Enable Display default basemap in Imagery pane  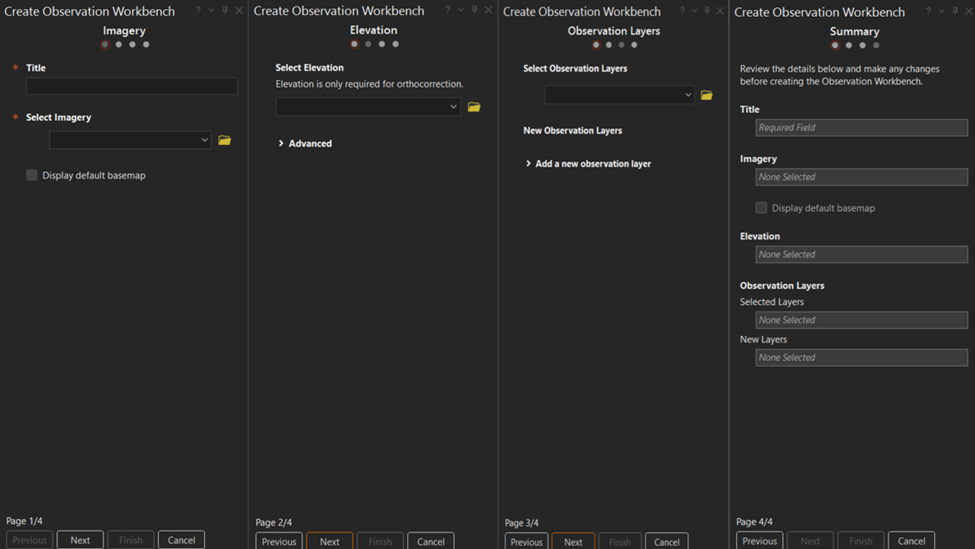(32, 175)
